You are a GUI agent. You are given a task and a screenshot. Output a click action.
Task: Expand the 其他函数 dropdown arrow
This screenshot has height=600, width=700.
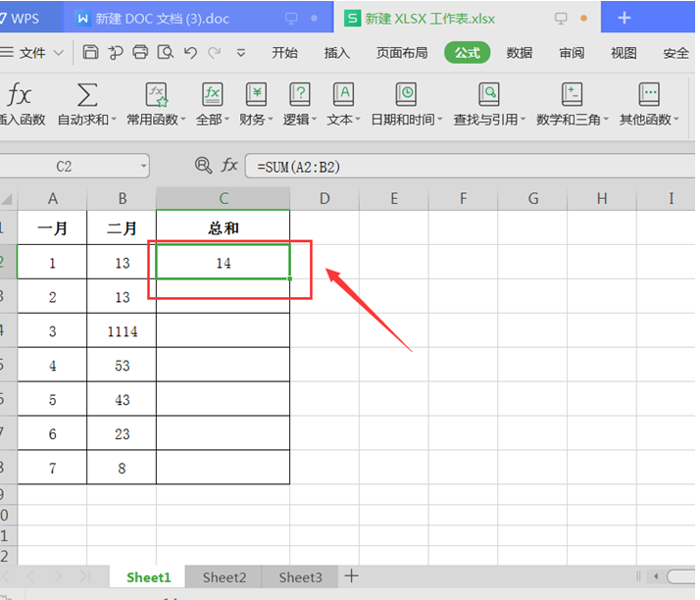[675, 120]
